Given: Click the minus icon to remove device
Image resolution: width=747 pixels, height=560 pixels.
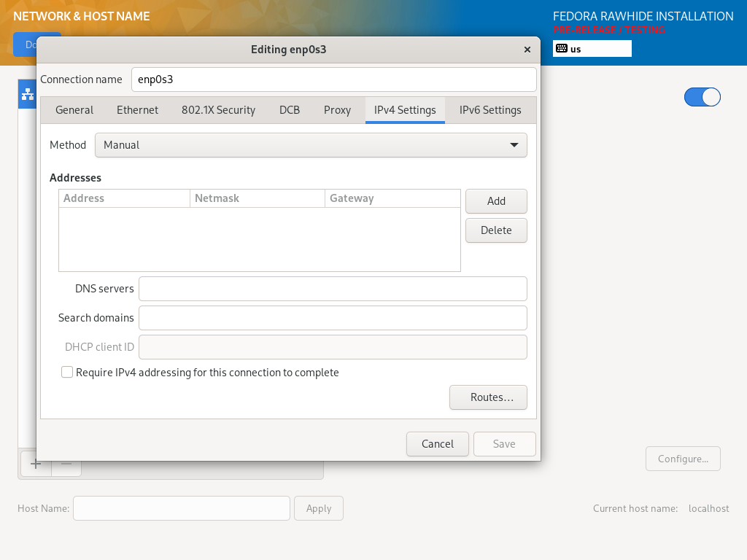Looking at the screenshot, I should click(x=66, y=463).
